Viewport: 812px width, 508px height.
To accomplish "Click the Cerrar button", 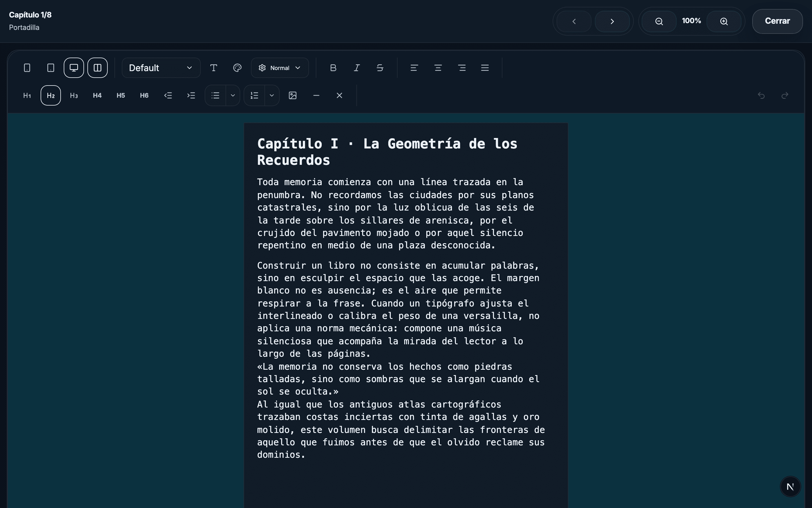I will tap(777, 21).
